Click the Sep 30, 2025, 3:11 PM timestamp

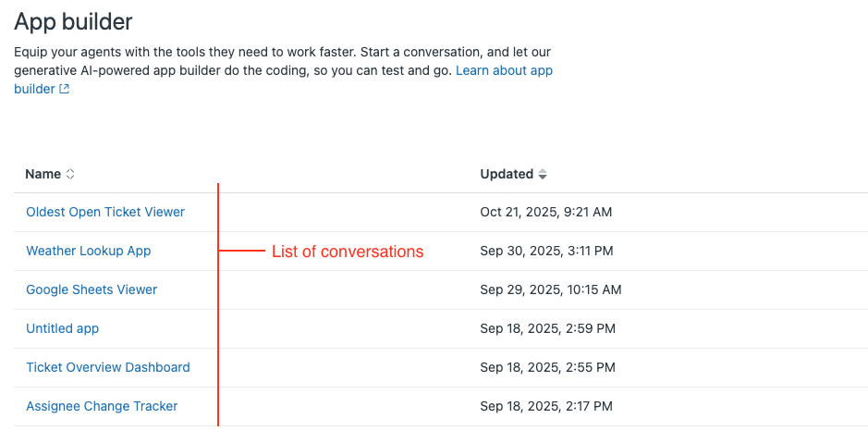pos(547,251)
